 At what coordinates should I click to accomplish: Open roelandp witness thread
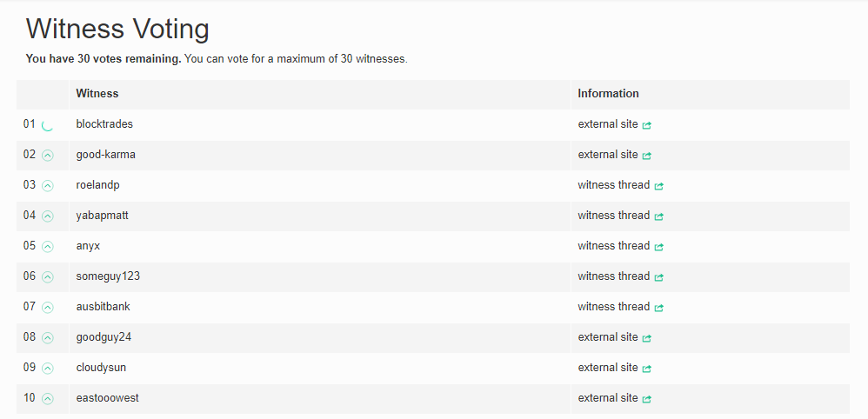click(613, 185)
